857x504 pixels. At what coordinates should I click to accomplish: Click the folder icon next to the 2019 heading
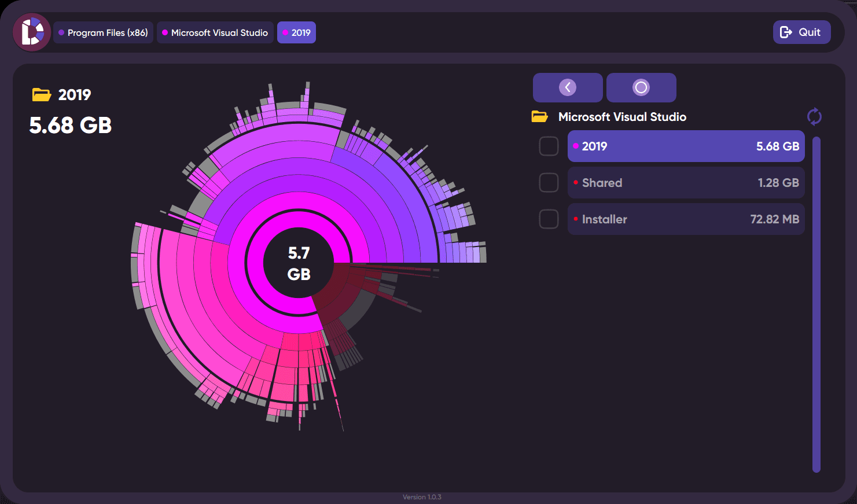[41, 94]
